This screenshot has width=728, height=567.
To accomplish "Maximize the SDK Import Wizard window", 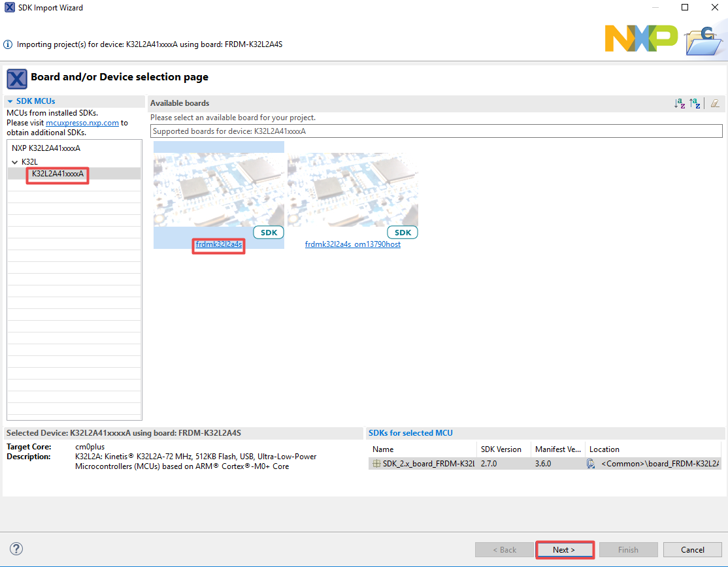I will point(685,7).
